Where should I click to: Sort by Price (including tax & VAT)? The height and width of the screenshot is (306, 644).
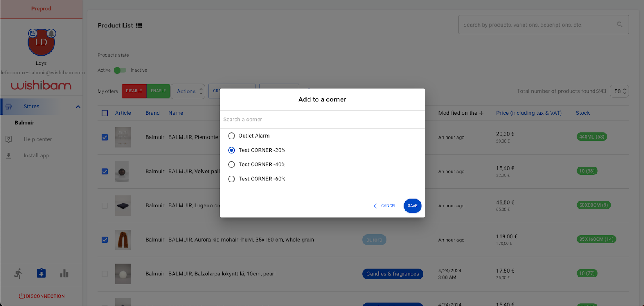coord(529,113)
